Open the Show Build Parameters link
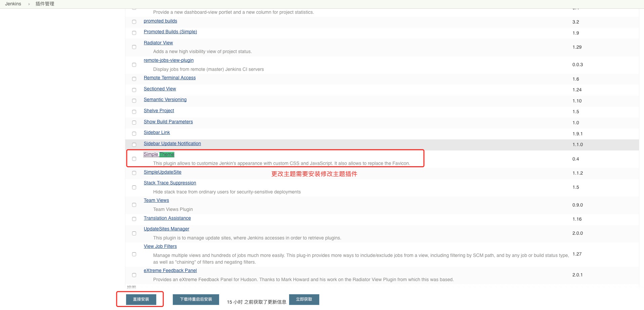644x310 pixels. pos(168,122)
